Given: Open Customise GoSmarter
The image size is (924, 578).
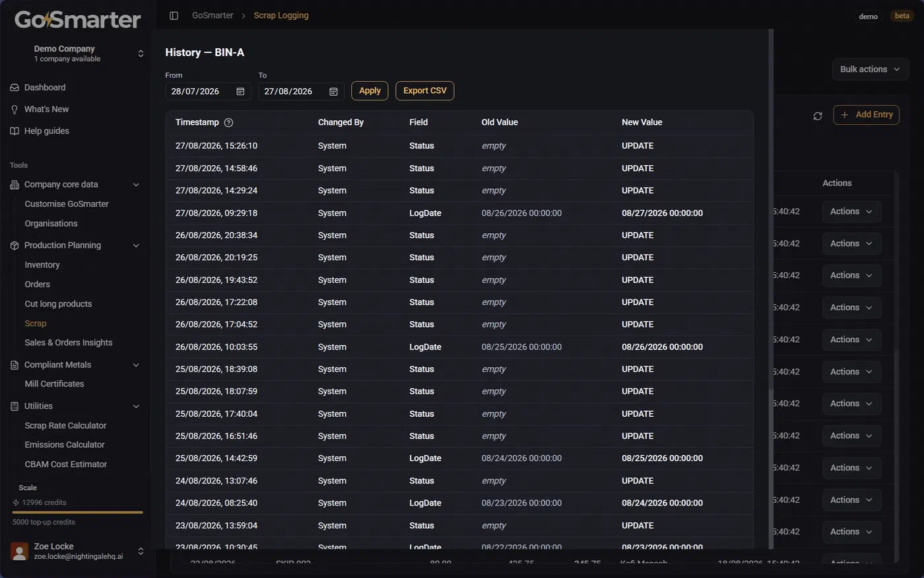Looking at the screenshot, I should click(x=67, y=204).
